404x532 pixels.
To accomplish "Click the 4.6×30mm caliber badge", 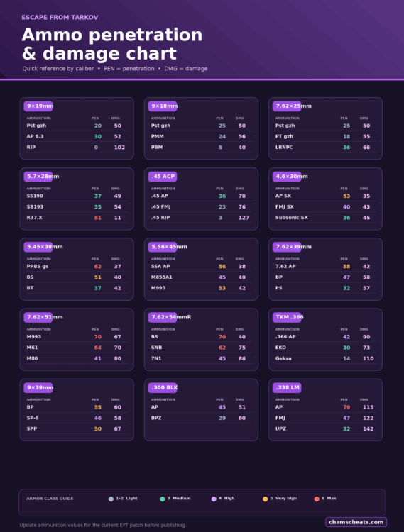I will click(287, 177).
